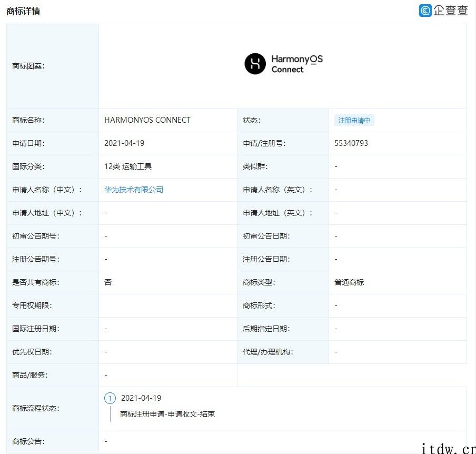Viewport: 476px width, 454px height.
Task: Click the 代理/办理机构 label
Action: click(267, 352)
